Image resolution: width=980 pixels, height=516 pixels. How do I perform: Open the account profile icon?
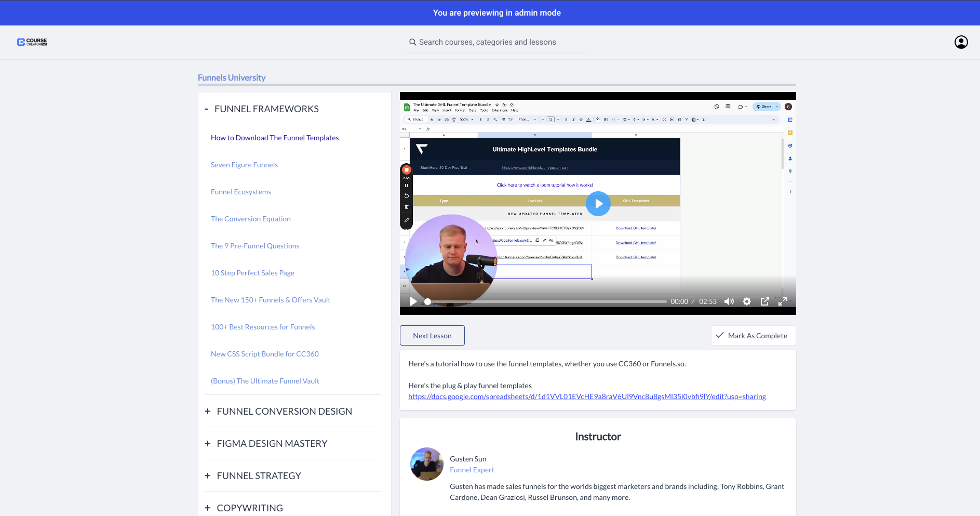coord(961,42)
